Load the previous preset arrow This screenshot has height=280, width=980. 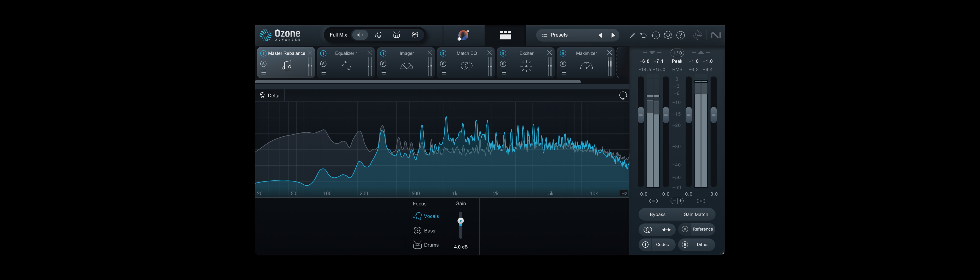[x=600, y=35]
